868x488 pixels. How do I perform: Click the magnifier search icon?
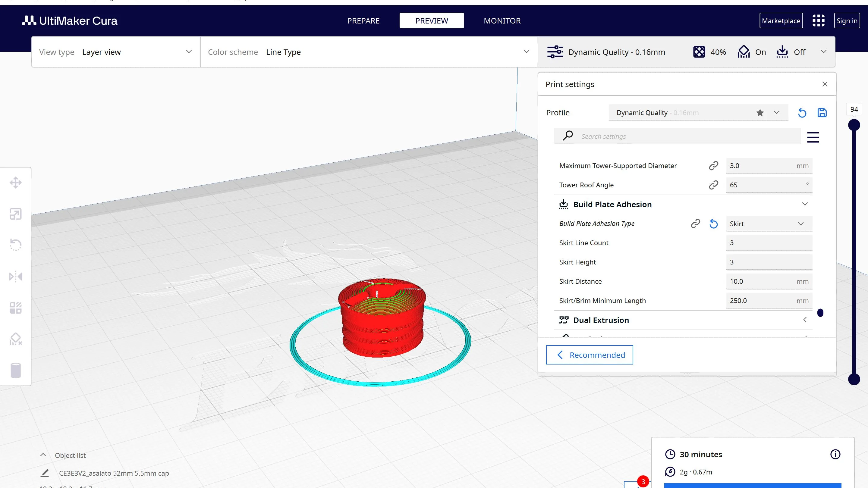[x=568, y=136]
